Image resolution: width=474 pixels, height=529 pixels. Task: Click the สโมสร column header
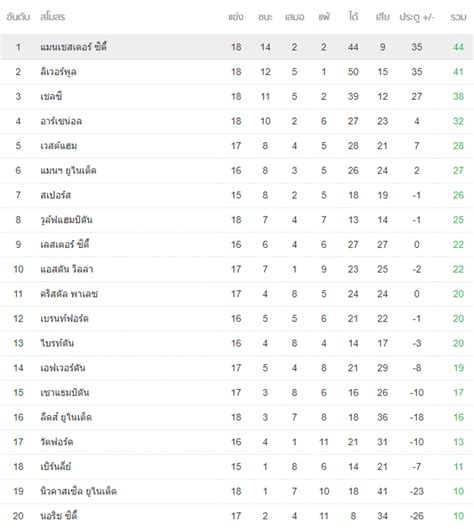pyautogui.click(x=52, y=17)
